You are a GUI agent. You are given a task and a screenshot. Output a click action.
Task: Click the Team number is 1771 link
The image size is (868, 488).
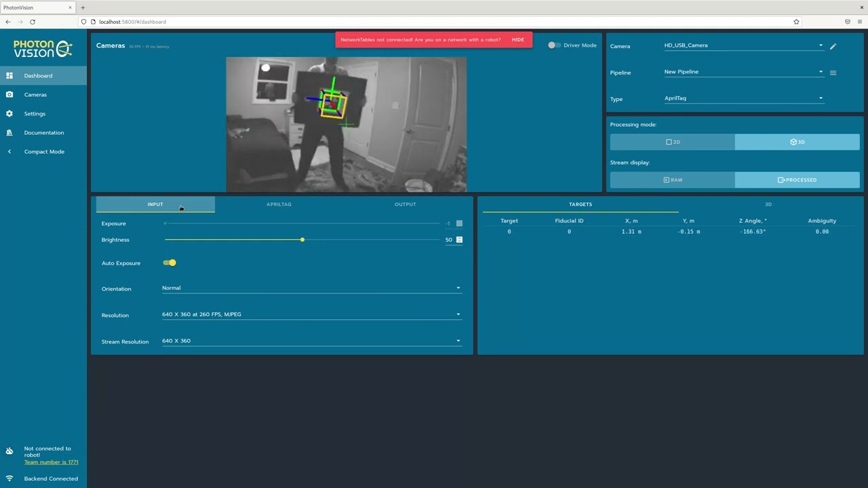(51, 462)
